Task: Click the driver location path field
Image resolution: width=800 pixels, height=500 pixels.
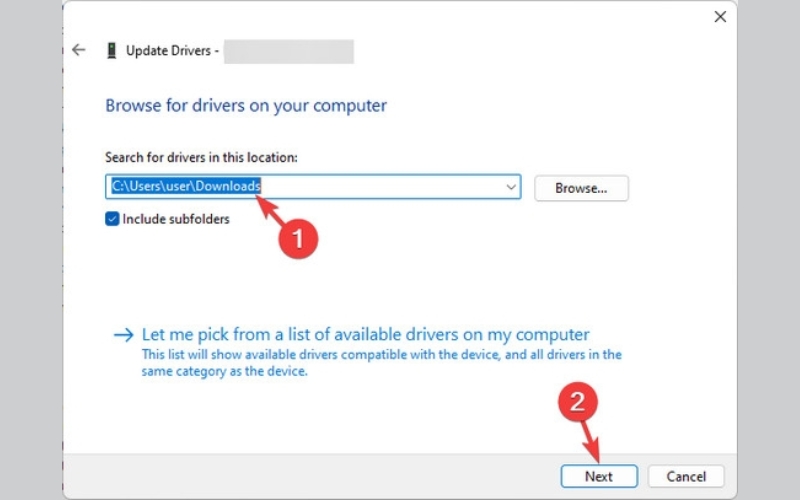Action: 313,187
